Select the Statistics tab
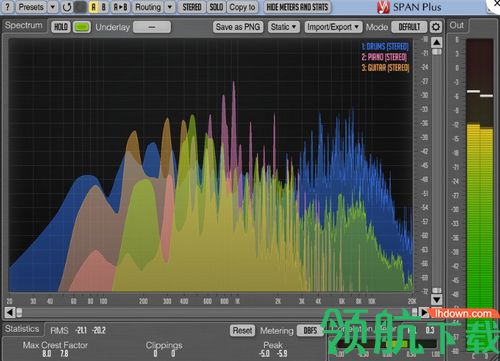 pyautogui.click(x=22, y=329)
